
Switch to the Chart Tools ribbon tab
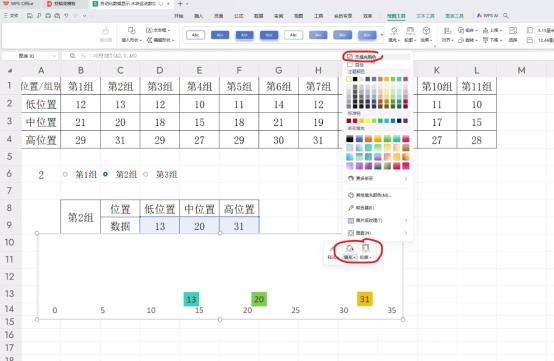(454, 16)
